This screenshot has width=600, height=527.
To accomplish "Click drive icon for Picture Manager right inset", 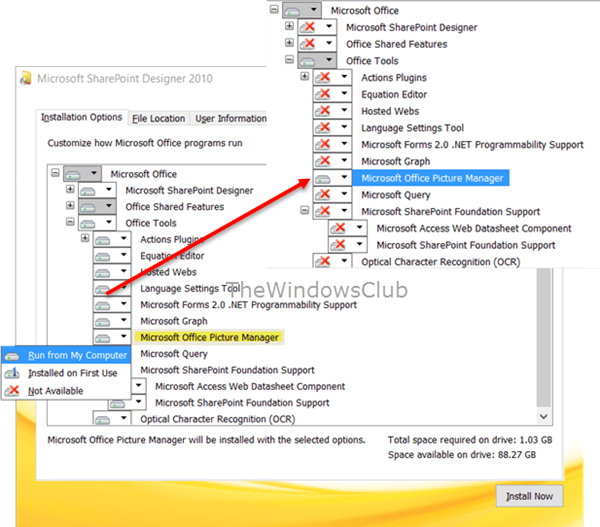I will pos(323,178).
